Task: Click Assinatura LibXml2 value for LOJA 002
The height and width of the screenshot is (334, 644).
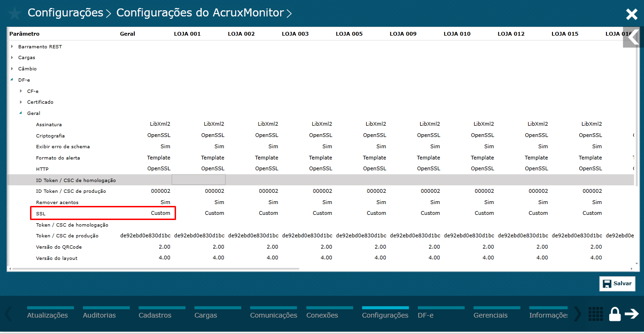Action: tap(268, 124)
